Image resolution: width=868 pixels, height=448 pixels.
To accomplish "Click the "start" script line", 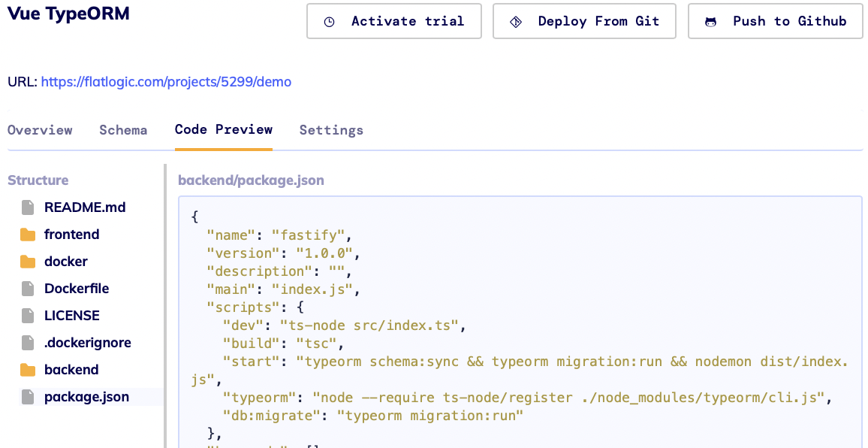I will point(520,371).
